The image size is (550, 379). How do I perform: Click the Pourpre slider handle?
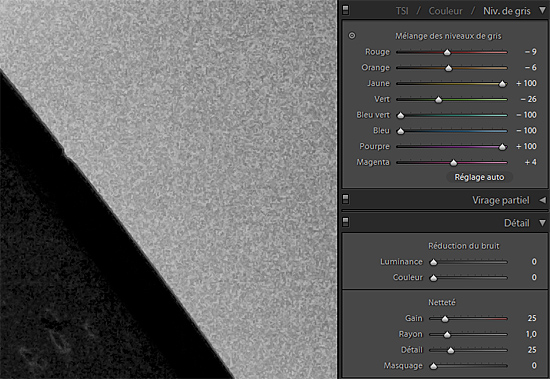coord(502,147)
